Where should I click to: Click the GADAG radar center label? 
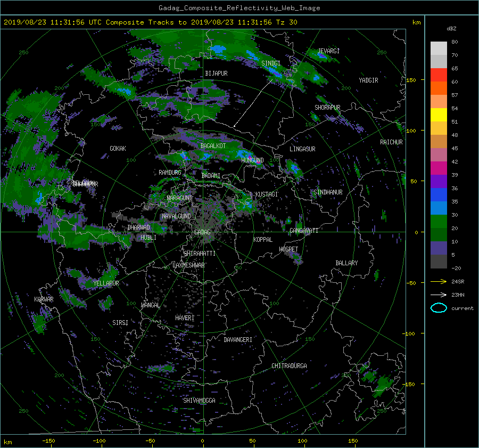[x=202, y=232]
